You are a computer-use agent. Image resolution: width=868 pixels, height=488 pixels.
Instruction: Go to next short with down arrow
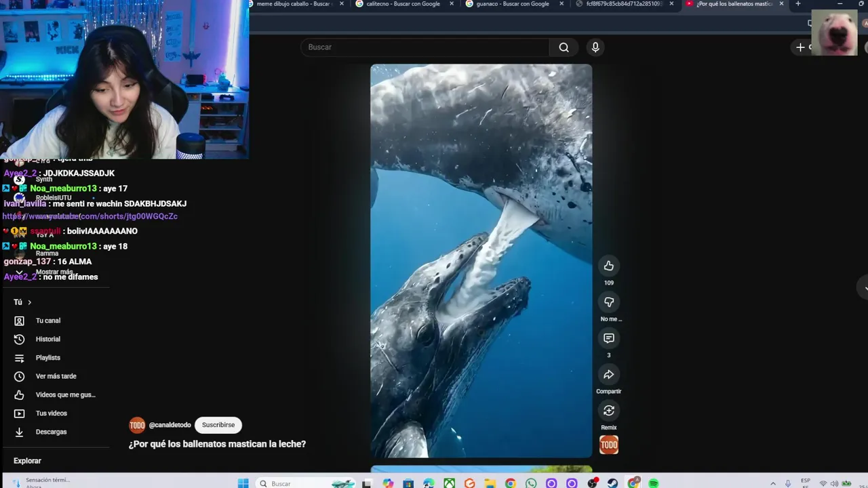coord(865,287)
